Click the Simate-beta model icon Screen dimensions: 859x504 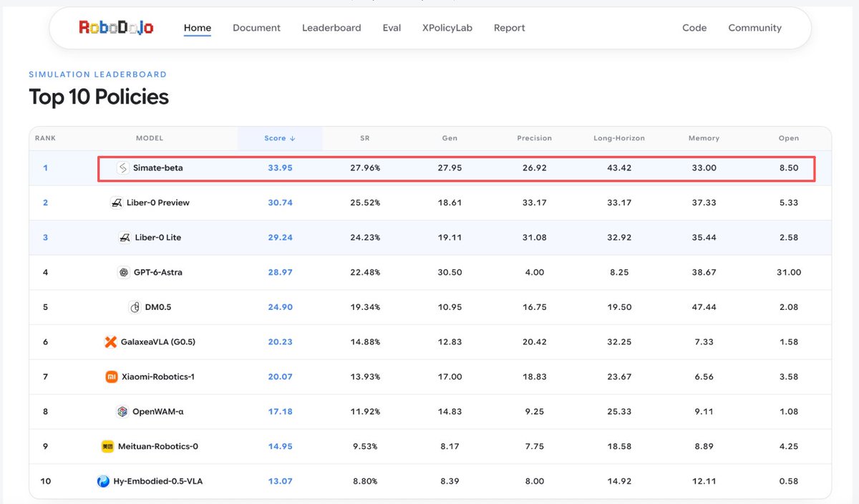pyautogui.click(x=122, y=168)
